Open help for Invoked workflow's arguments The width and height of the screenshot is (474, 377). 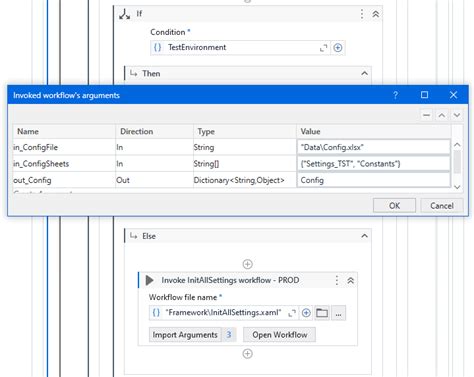(395, 95)
